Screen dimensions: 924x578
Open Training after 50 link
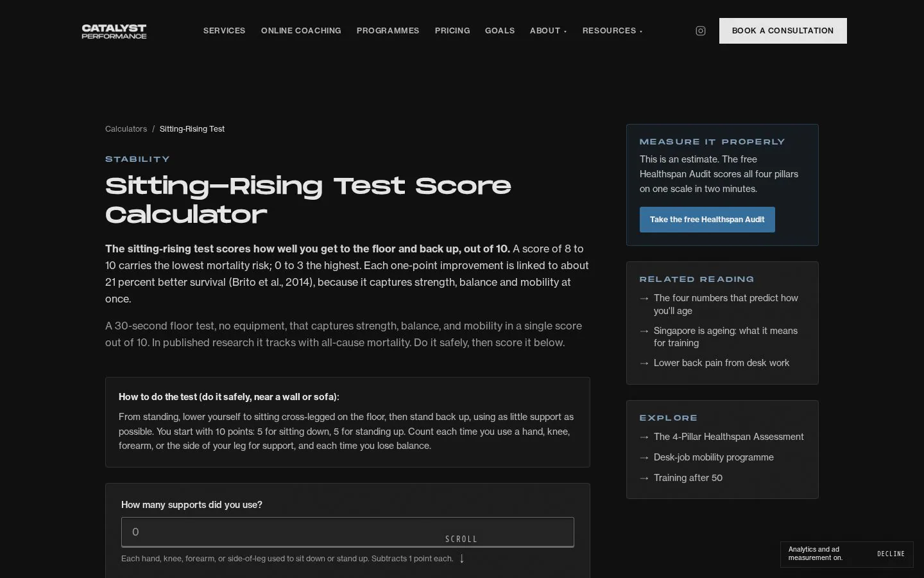[x=688, y=478]
